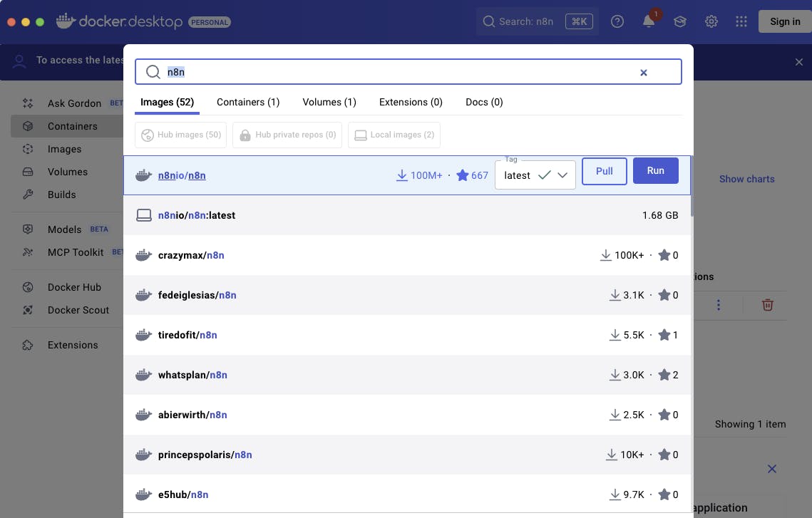The image size is (812, 518).
Task: Open the Learning center graduation cap icon
Action: pos(680,22)
